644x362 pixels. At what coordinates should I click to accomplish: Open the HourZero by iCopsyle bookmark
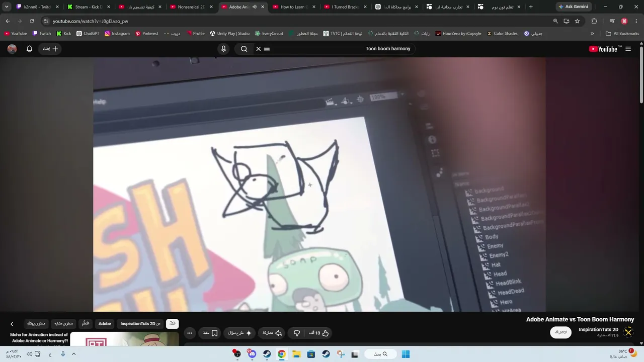(458, 34)
